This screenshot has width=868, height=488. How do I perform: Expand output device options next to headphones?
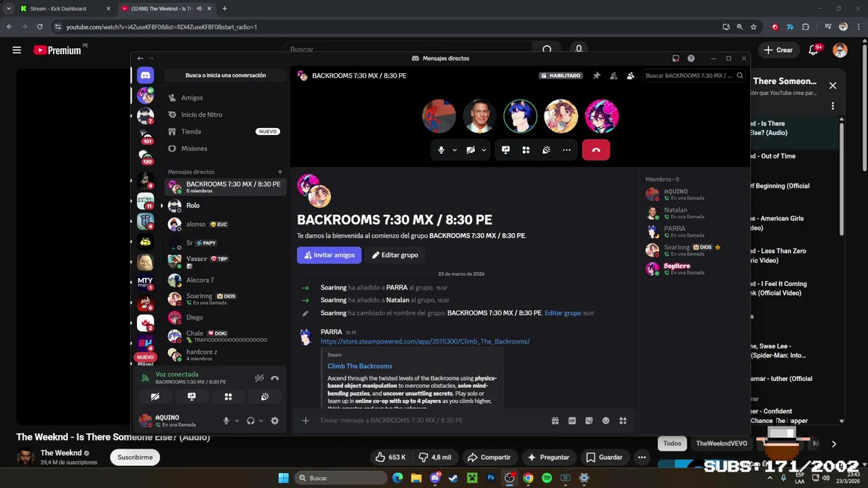pyautogui.click(x=261, y=421)
